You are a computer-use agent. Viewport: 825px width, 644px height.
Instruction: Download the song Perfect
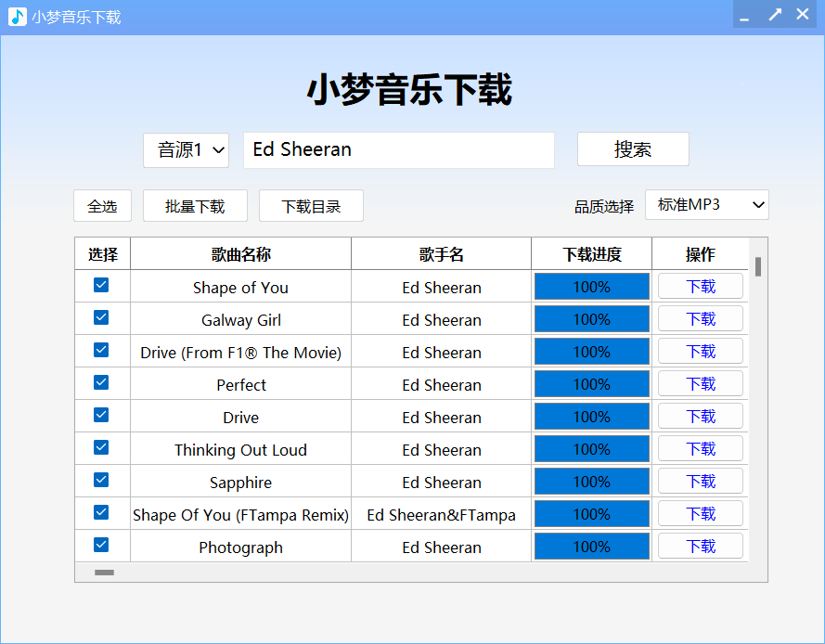click(x=701, y=383)
